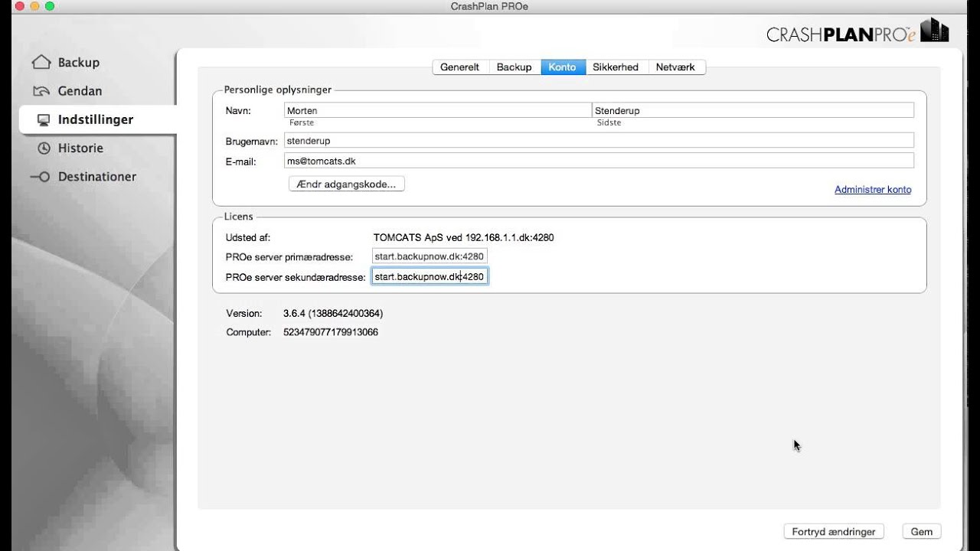The width and height of the screenshot is (980, 551).
Task: Switch to the Backup settings tab
Action: click(x=514, y=67)
